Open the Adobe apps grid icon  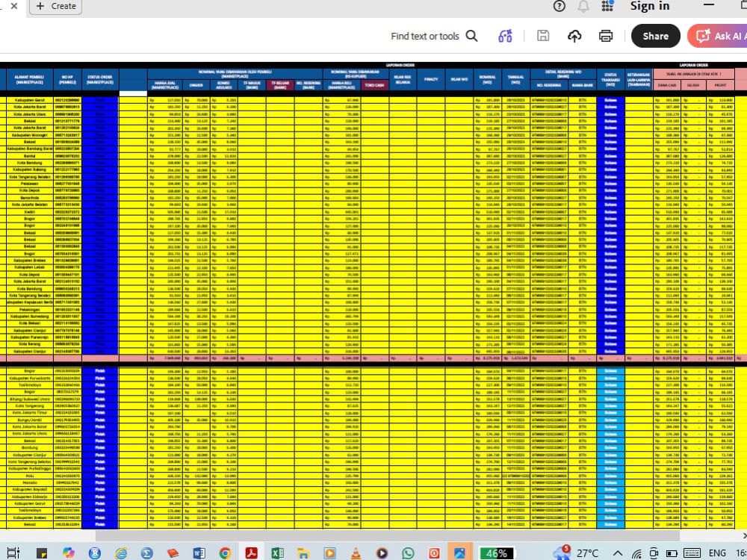pyautogui.click(x=607, y=6)
